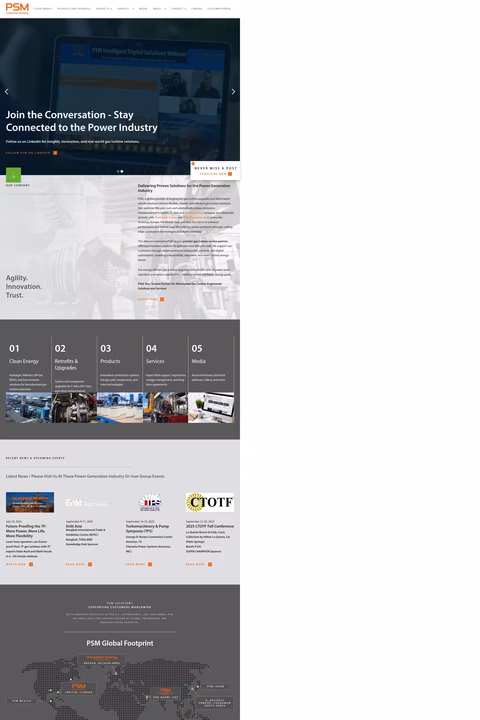Click orange arrow icon beside CTOTF Read More
The width and height of the screenshot is (480, 720).
coord(210,564)
